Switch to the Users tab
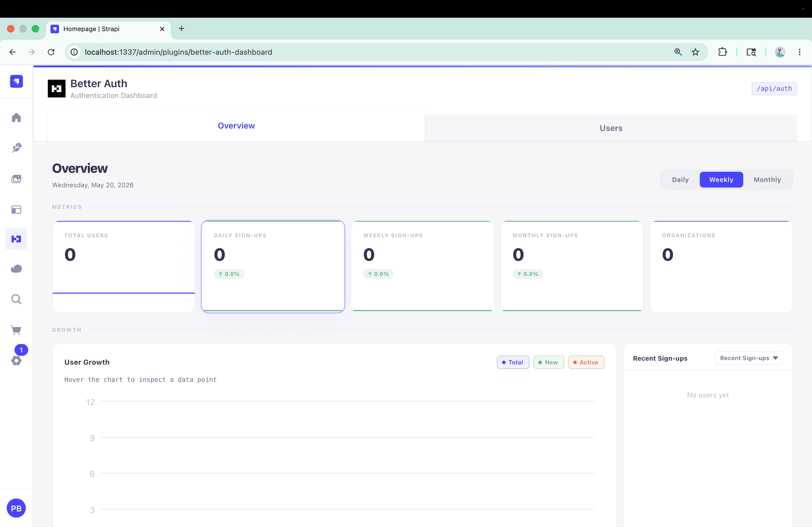The image size is (812, 527). pyautogui.click(x=611, y=128)
